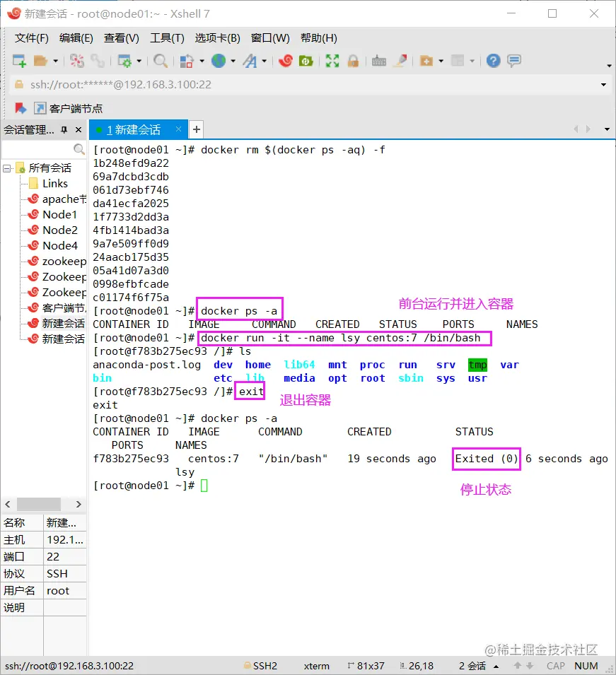The image size is (616, 675).
Task: Click the 主机 property value 192.1...
Action: tap(65, 540)
